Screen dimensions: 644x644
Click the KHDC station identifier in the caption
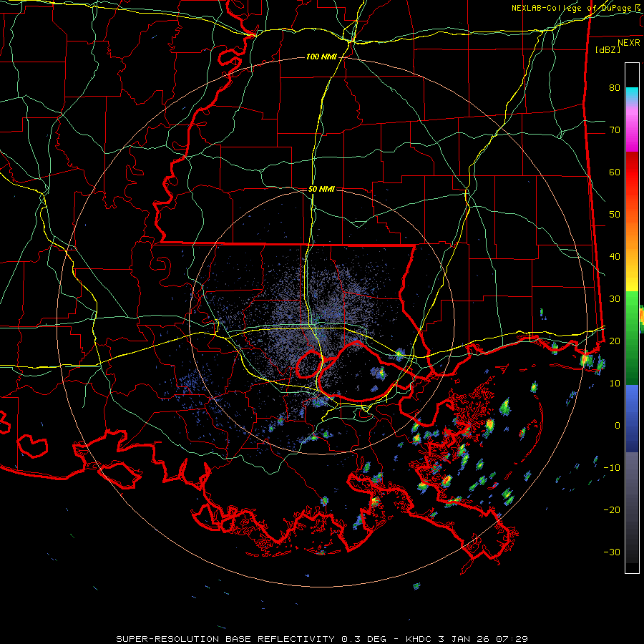pos(419,639)
